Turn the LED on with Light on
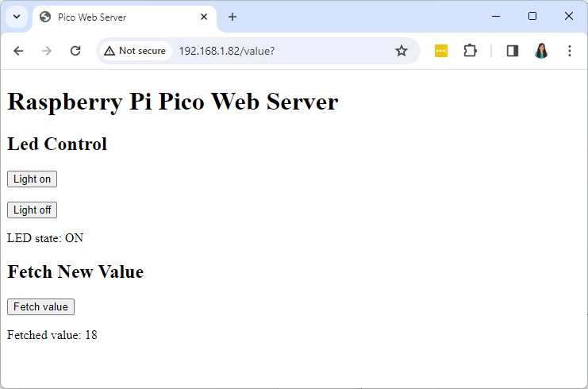The height and width of the screenshot is (389, 588). coord(33,179)
